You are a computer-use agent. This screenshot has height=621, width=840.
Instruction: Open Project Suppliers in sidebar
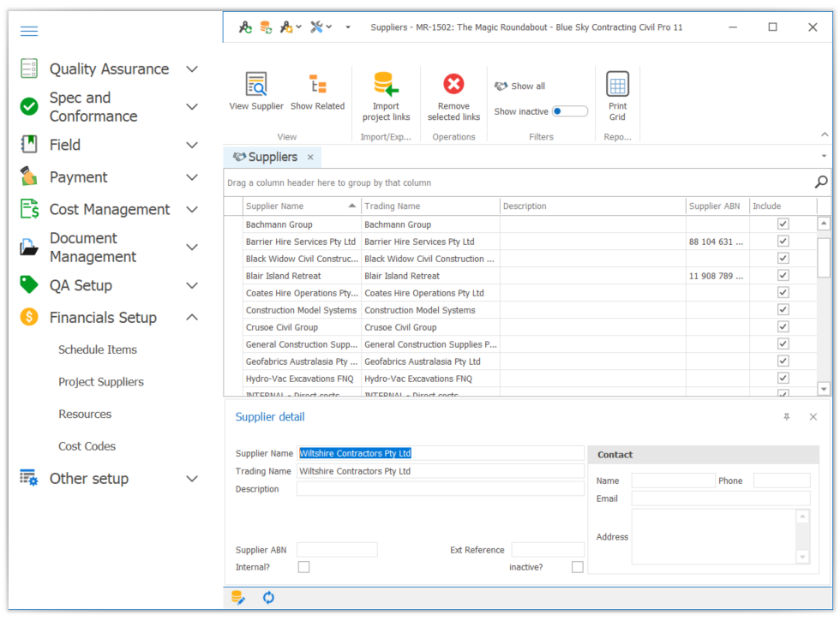pos(101,382)
